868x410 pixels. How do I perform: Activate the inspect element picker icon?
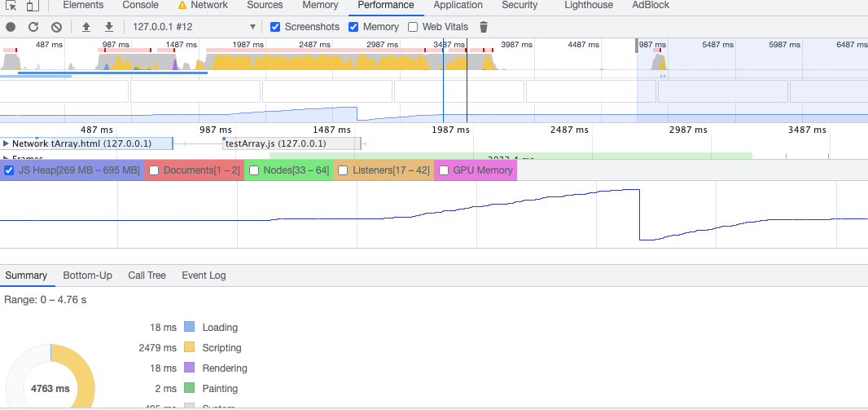11,6
